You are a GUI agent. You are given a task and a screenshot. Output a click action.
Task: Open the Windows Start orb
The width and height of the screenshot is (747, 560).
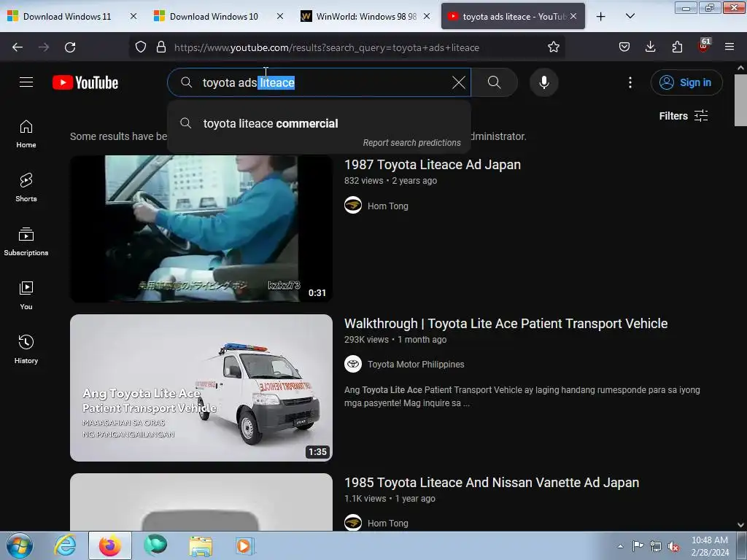click(20, 545)
